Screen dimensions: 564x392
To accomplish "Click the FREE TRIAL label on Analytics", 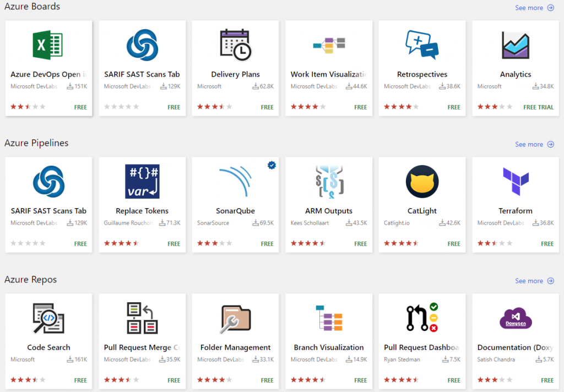I will point(539,107).
